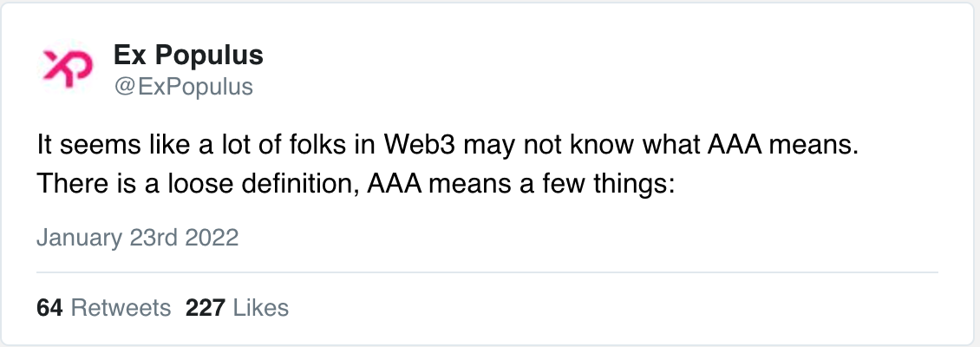Click the pink XP avatar logo

[68, 69]
